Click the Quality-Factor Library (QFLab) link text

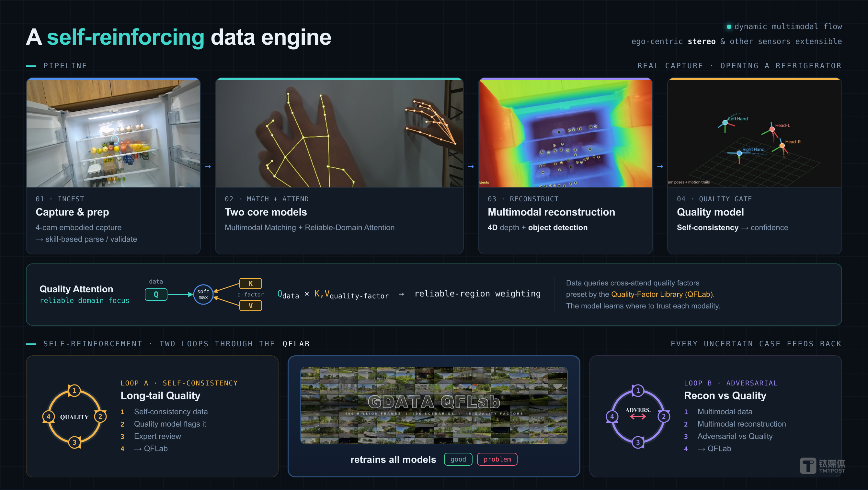(662, 294)
